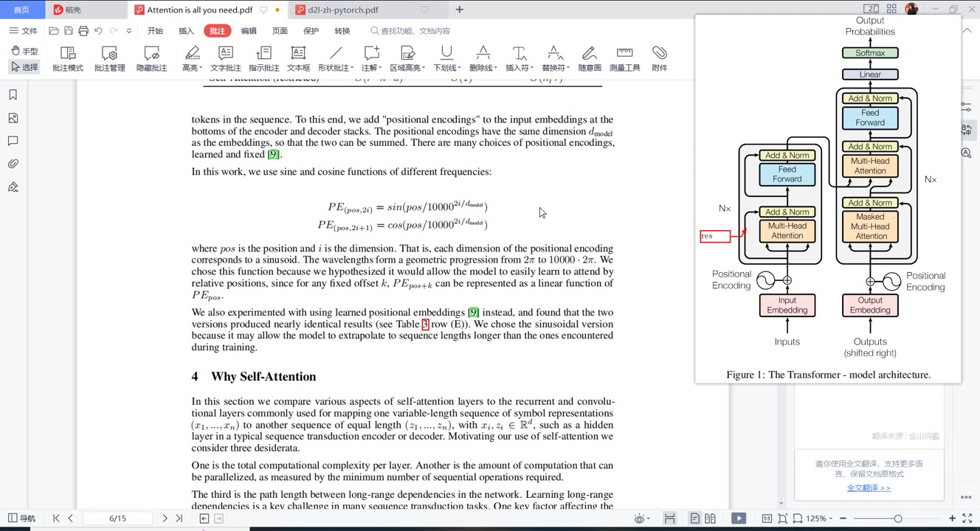Go to the previous page
980x531 pixels.
pos(71,518)
